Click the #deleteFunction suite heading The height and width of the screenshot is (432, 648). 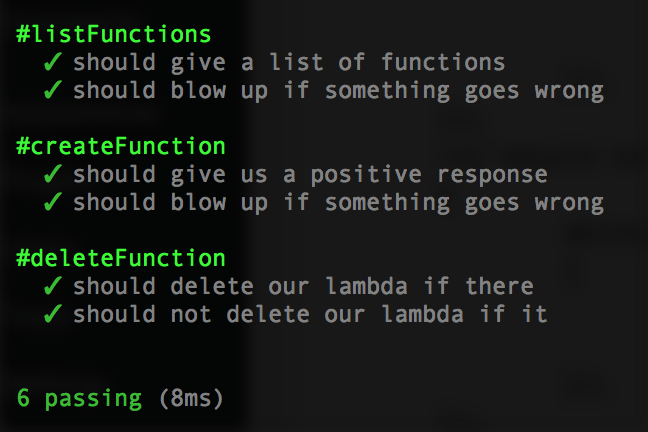tap(121, 259)
